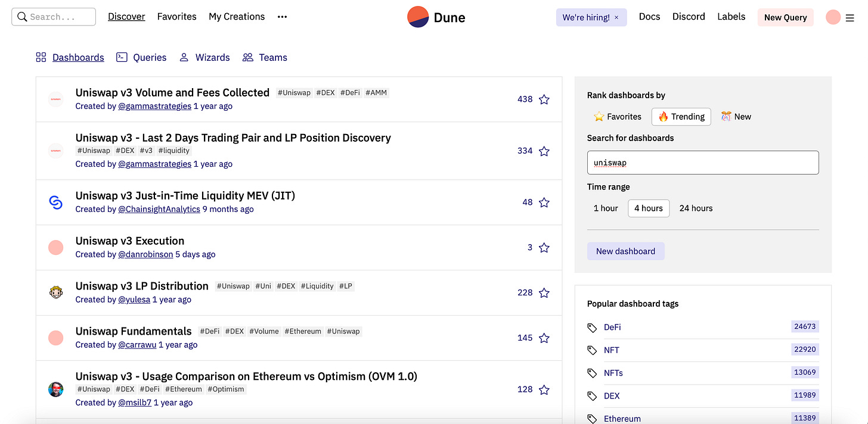This screenshot has width=868, height=424.
Task: Open the Uniswap v3 Volume and Fees Collected dashboard
Action: tap(172, 92)
